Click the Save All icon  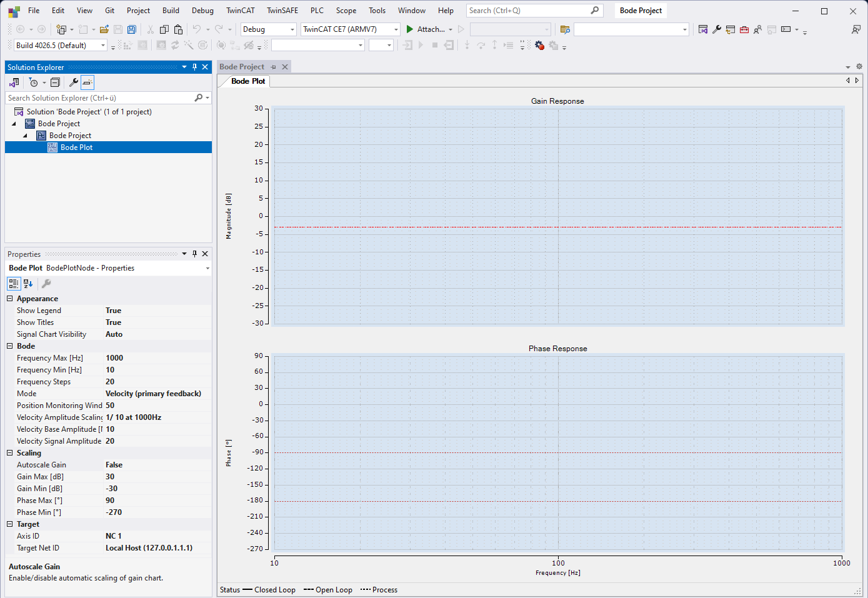click(132, 29)
